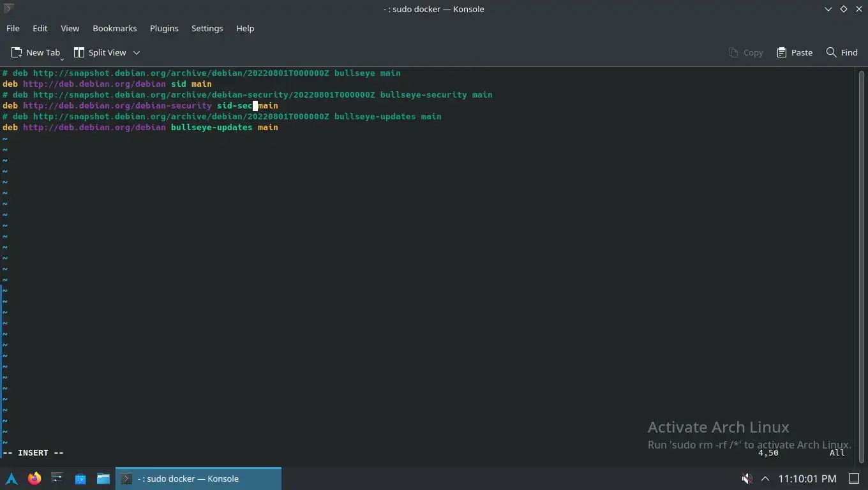This screenshot has width=868, height=490.
Task: Click the Konsole window icon in the title bar
Action: [8, 8]
